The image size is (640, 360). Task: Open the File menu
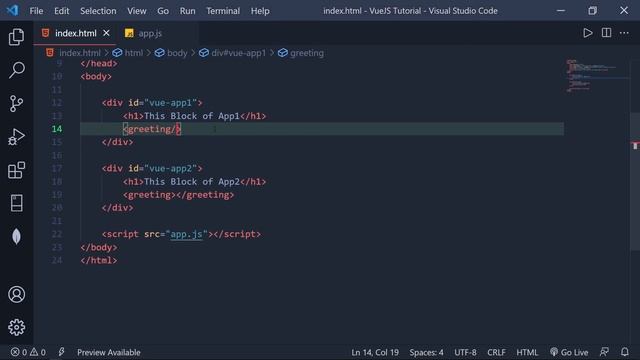point(36,11)
